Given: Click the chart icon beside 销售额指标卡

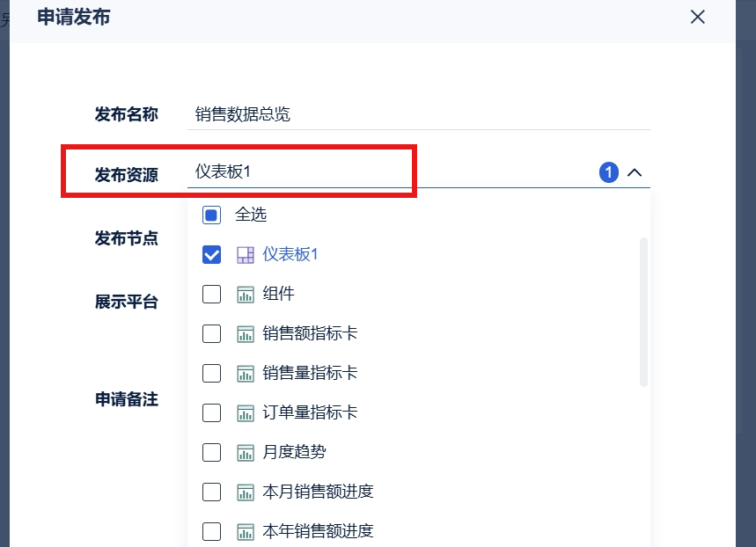Looking at the screenshot, I should click(246, 334).
